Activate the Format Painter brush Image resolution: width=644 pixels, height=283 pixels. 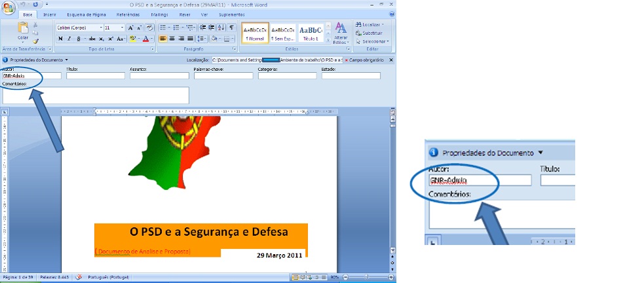pos(35,41)
